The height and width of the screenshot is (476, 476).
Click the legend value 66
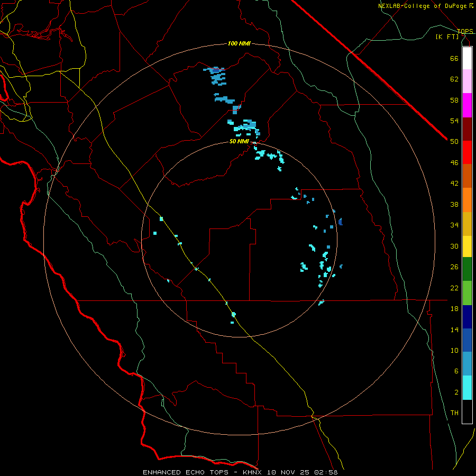click(x=454, y=58)
